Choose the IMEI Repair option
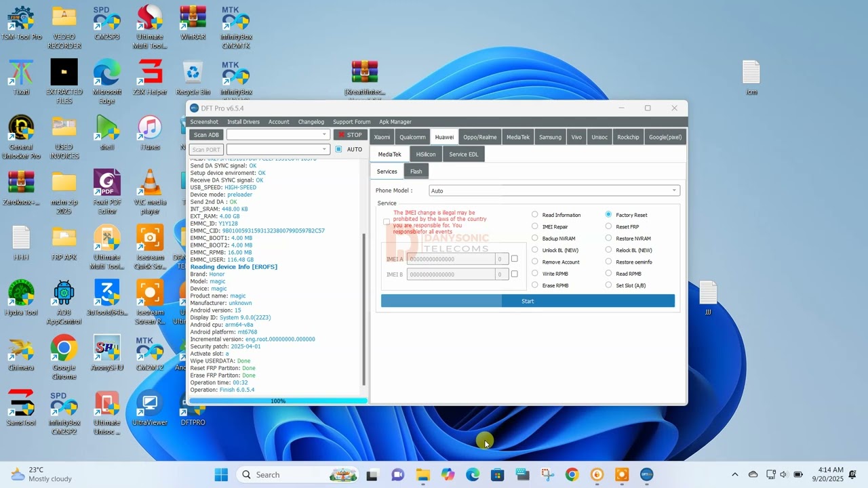 535,226
